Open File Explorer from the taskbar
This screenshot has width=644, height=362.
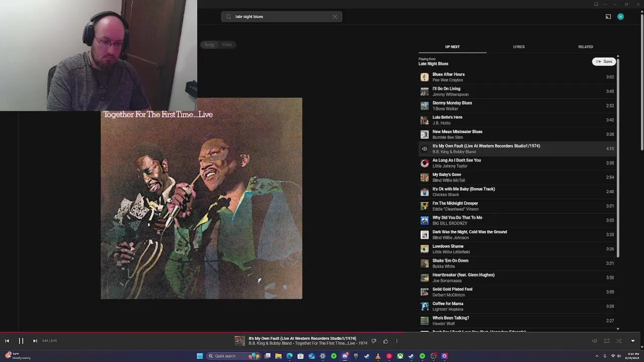(x=278, y=356)
